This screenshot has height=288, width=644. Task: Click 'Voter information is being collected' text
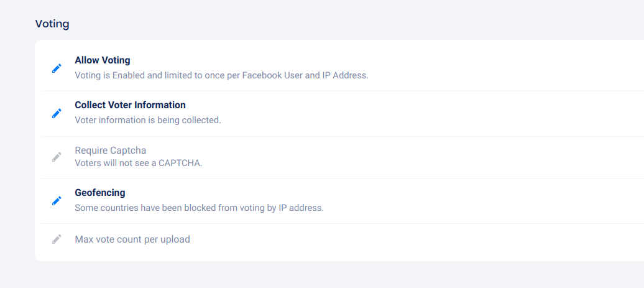(147, 120)
